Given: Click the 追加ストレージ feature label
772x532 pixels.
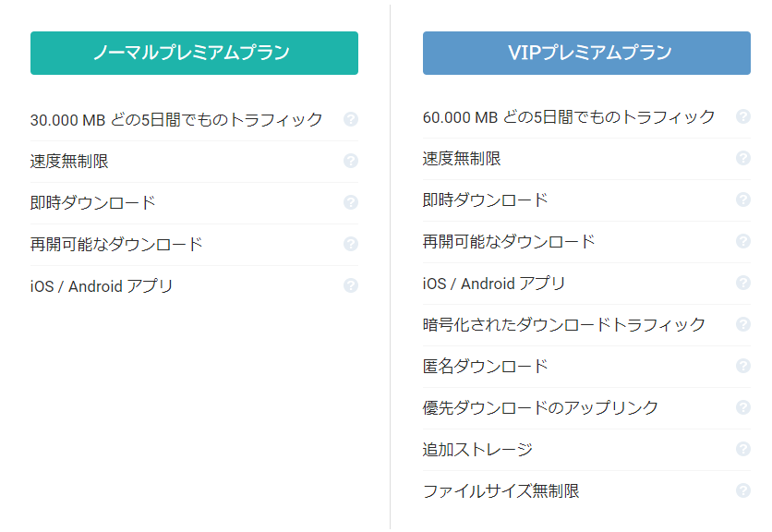Looking at the screenshot, I should [x=477, y=449].
